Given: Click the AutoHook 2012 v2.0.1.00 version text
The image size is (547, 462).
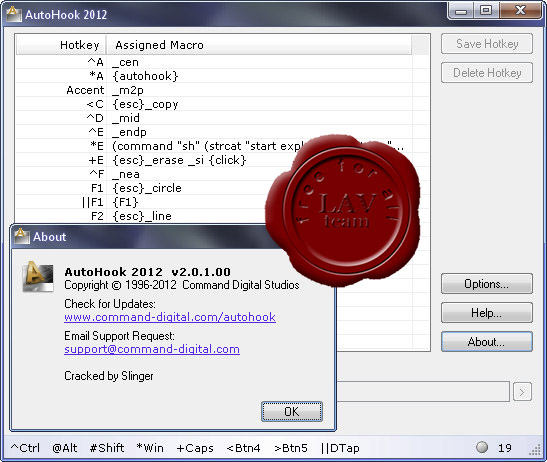Looking at the screenshot, I should [x=147, y=272].
